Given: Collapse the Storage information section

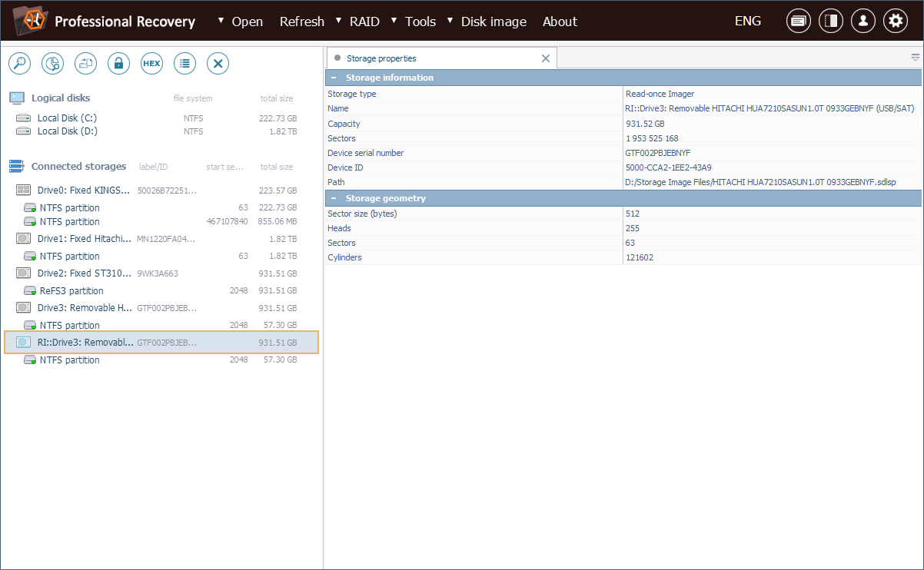Looking at the screenshot, I should click(334, 78).
